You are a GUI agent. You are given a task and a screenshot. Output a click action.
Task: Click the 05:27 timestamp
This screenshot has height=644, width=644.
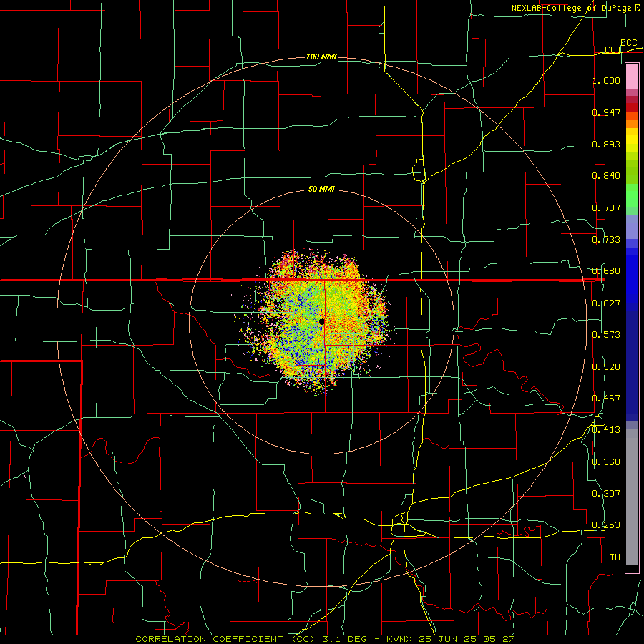(499, 639)
